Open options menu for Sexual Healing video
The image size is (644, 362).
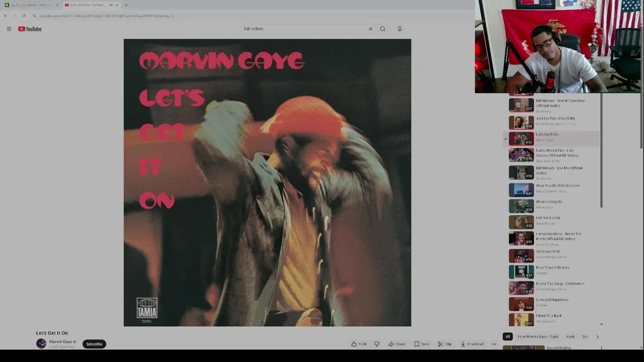click(601, 347)
